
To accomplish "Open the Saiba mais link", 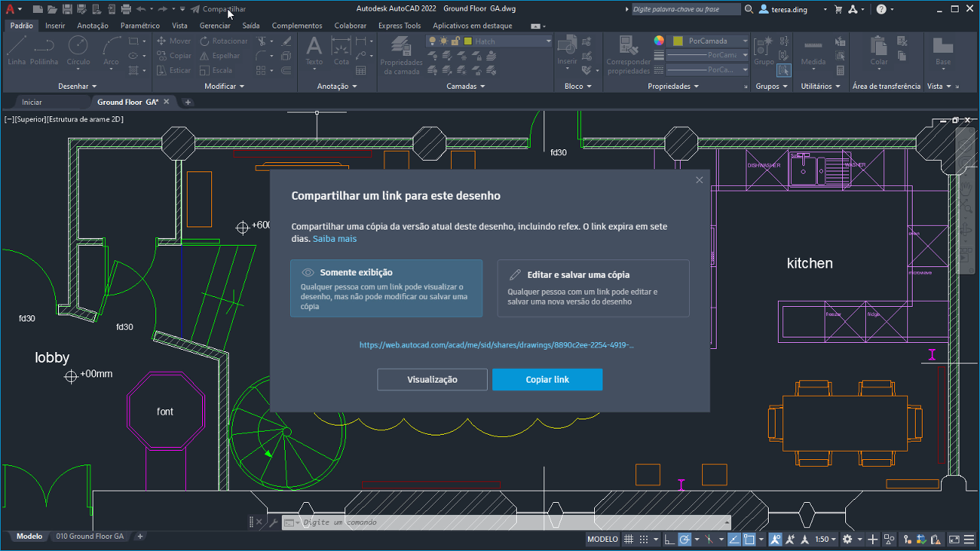I will point(334,238).
